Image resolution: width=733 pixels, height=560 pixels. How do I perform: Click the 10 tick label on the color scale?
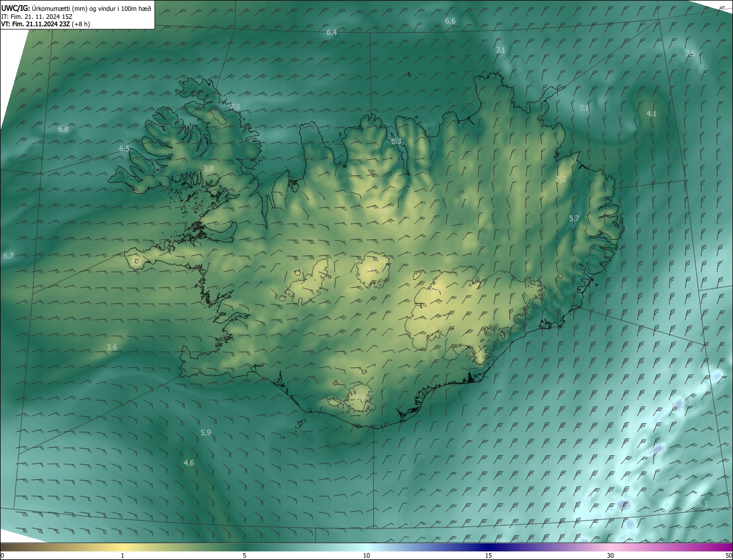click(366, 555)
